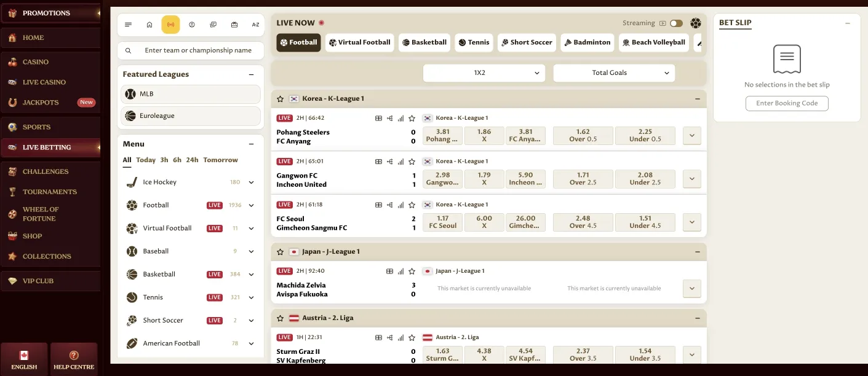The image size is (868, 376).
Task: Open the 1X2 market dropdown
Action: pos(484,73)
